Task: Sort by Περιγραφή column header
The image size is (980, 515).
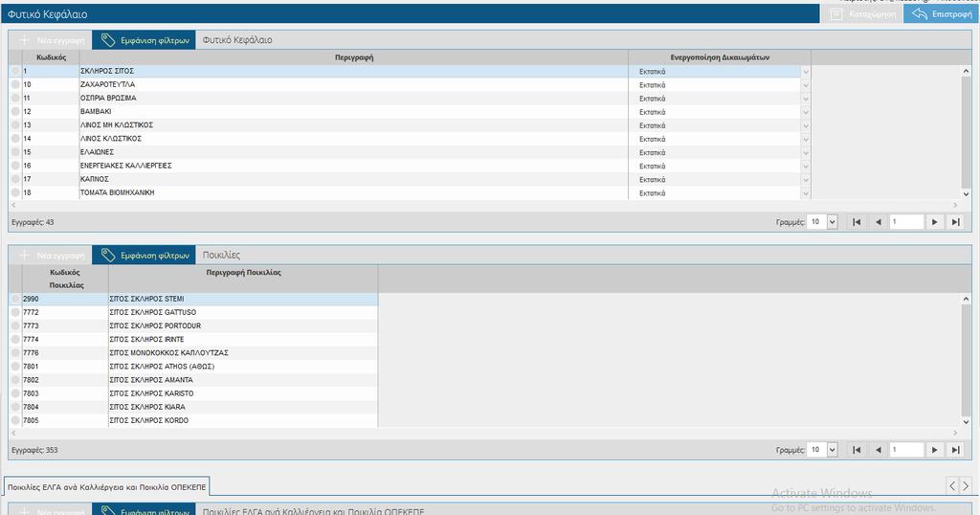Action: pos(354,57)
